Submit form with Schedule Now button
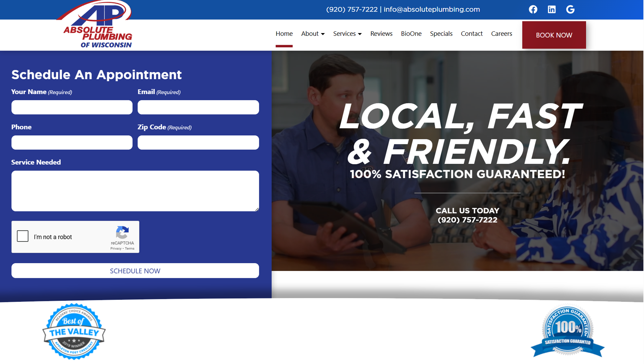Viewport: 644px width, 364px height. click(x=135, y=271)
